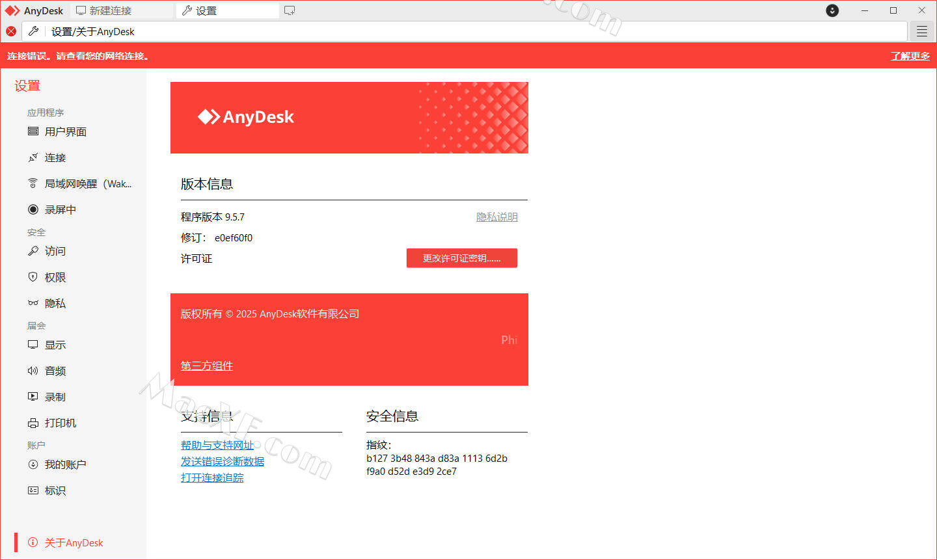
Task: Open 录制 settings via its play icon
Action: [x=33, y=397]
